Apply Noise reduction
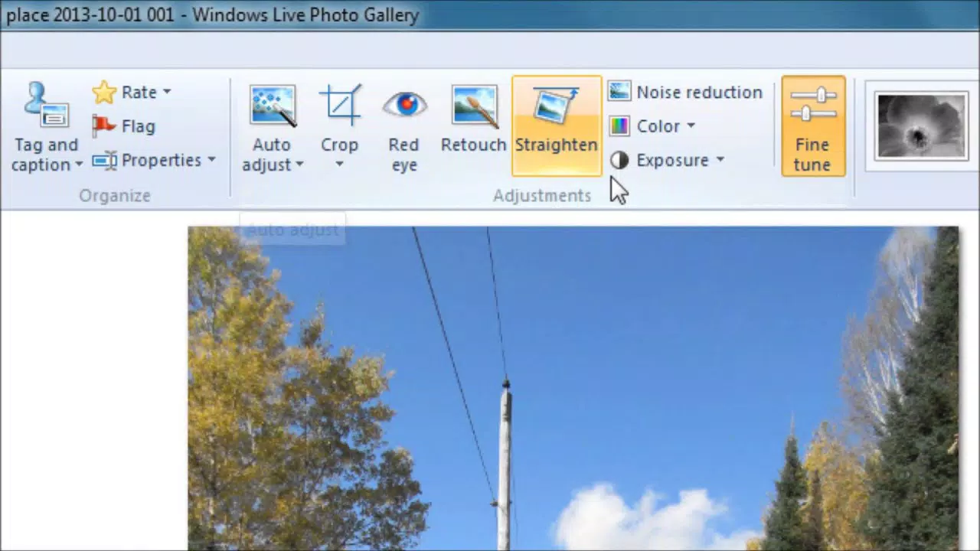The width and height of the screenshot is (980, 551). pos(686,93)
